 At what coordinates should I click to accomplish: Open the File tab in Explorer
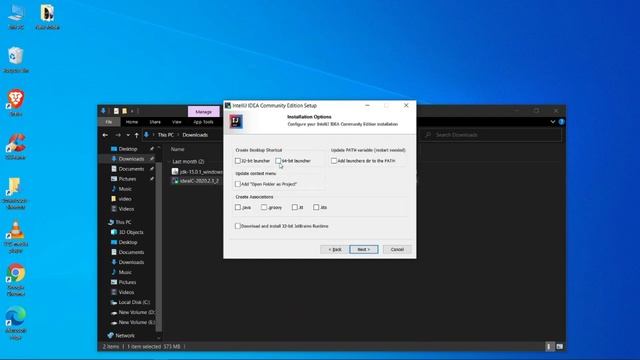109,122
